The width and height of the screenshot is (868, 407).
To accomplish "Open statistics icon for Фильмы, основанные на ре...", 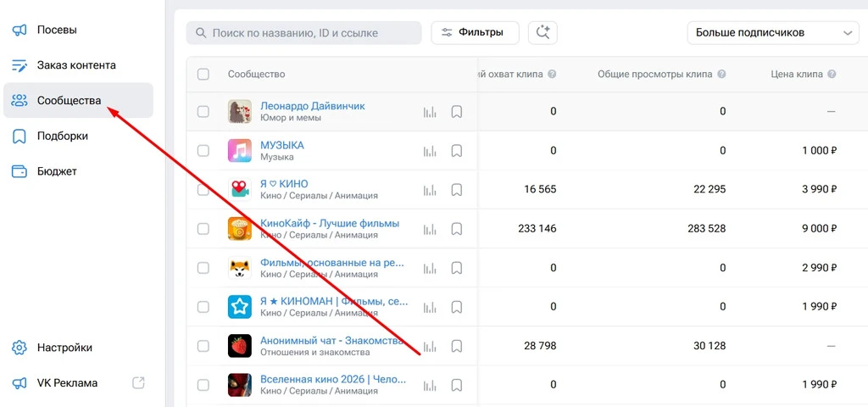I will coord(430,268).
